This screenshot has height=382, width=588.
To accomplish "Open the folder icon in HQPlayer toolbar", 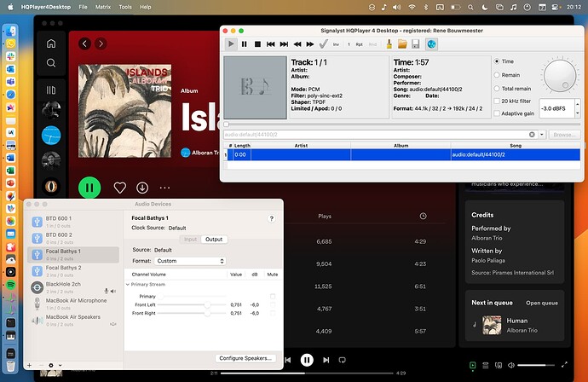I will [402, 44].
